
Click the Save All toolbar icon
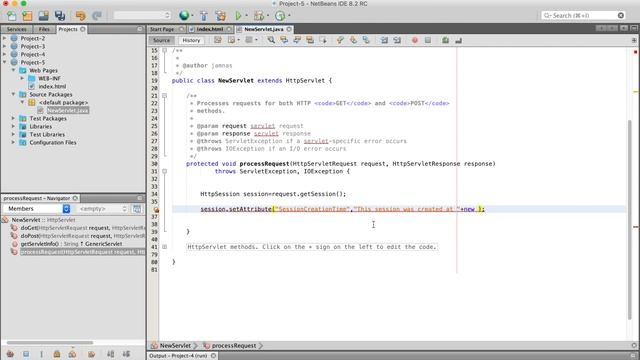[x=60, y=16]
